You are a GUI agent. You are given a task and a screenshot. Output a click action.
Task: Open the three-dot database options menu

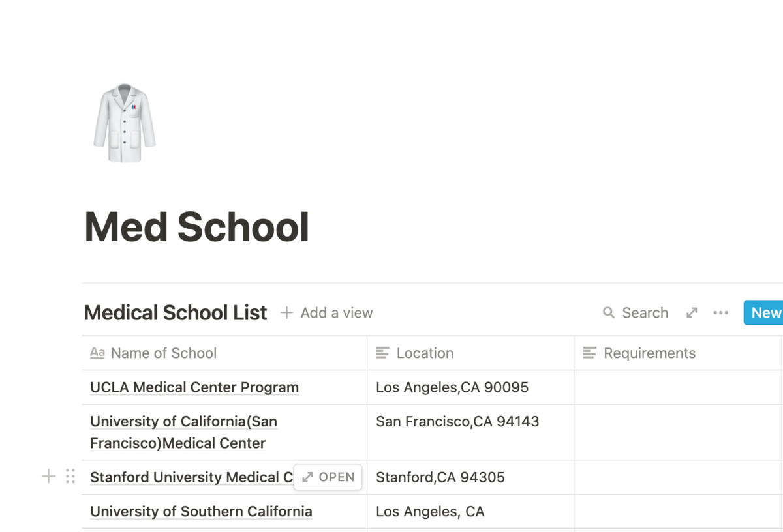tap(720, 313)
